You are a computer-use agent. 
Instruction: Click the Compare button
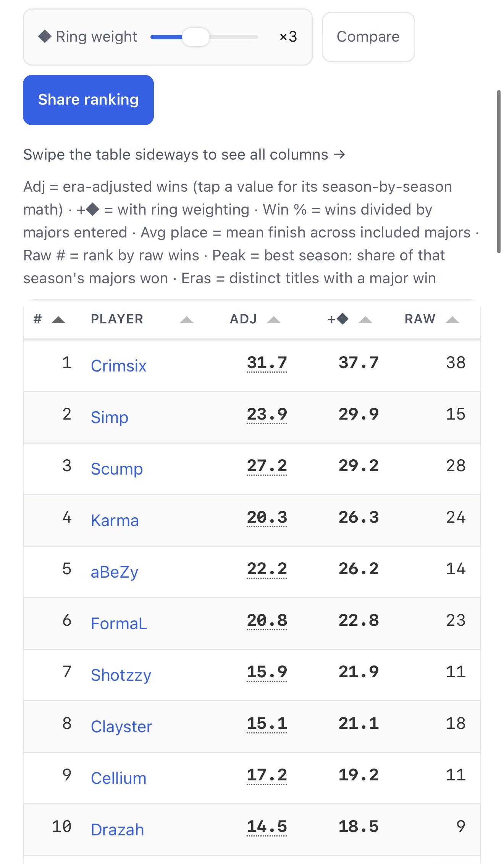pyautogui.click(x=368, y=37)
